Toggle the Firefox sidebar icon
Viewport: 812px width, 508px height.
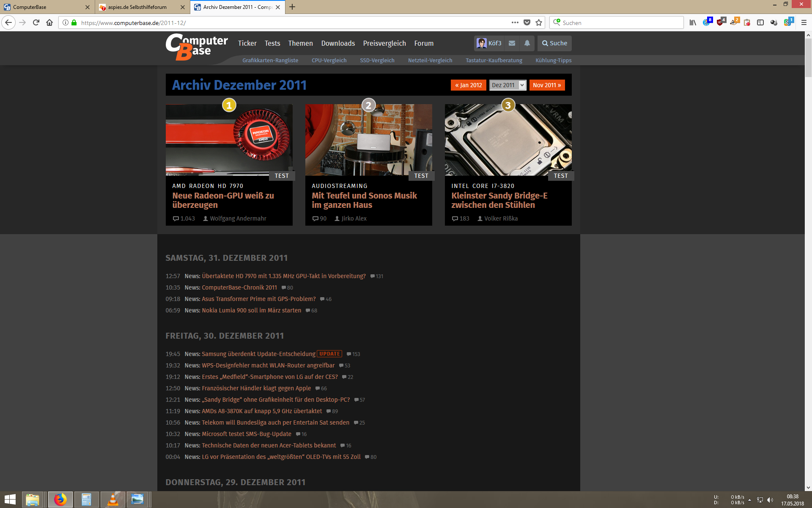760,23
